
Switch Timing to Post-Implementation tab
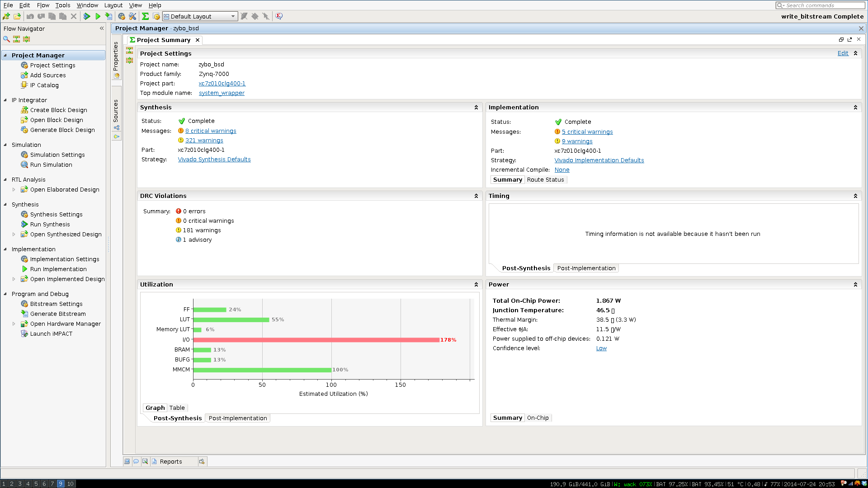tap(586, 268)
